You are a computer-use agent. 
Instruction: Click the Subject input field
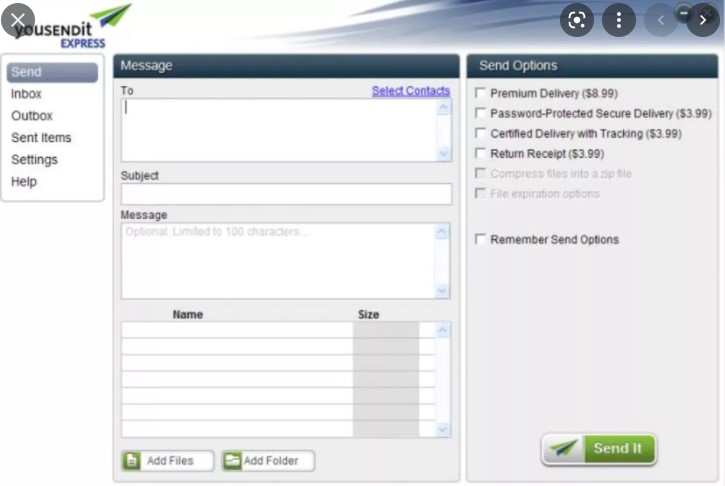pos(286,194)
